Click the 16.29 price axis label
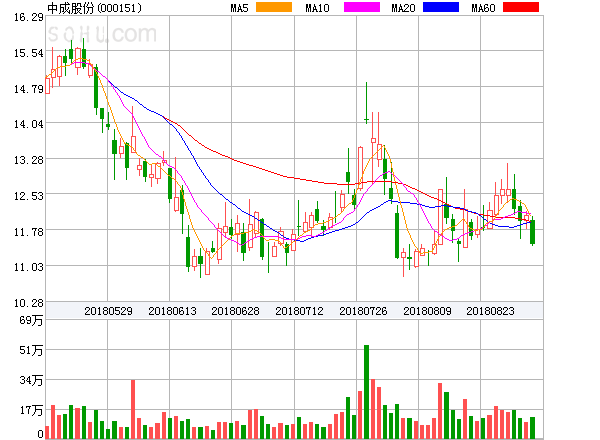The height and width of the screenshot is (440, 600). [x=29, y=17]
